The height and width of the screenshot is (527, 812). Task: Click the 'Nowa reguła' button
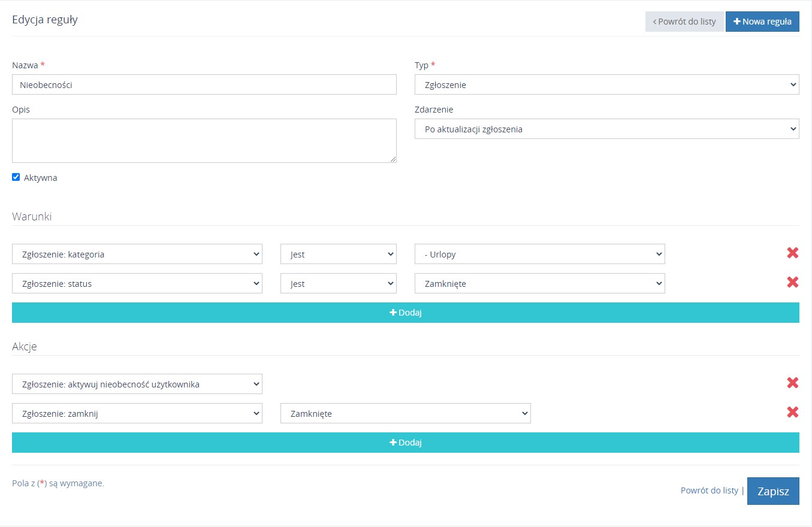click(x=762, y=22)
